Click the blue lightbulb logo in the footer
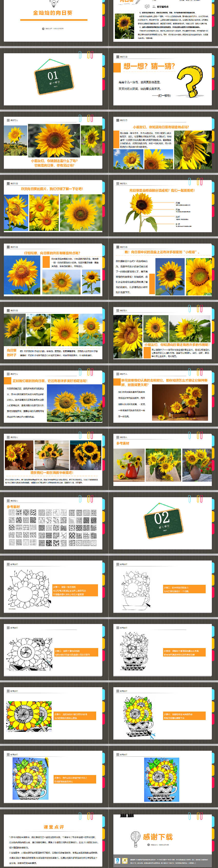218x868 pixels. [117, 860]
